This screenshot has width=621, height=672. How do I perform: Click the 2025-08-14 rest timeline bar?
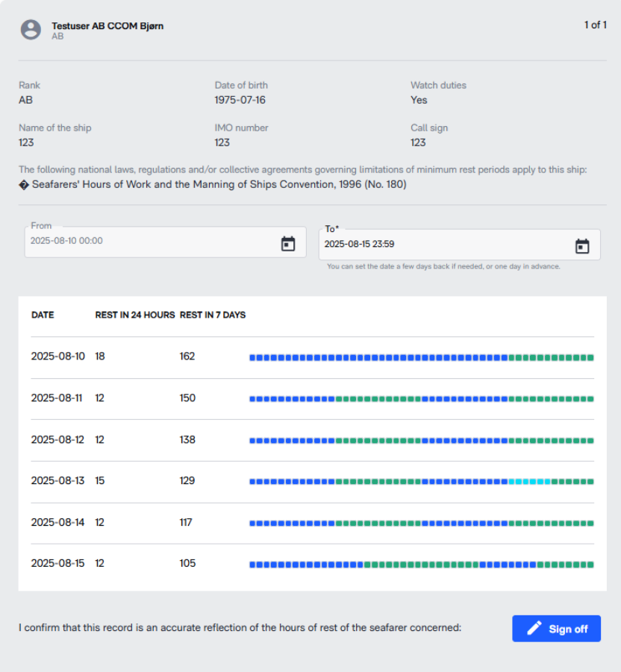click(422, 524)
